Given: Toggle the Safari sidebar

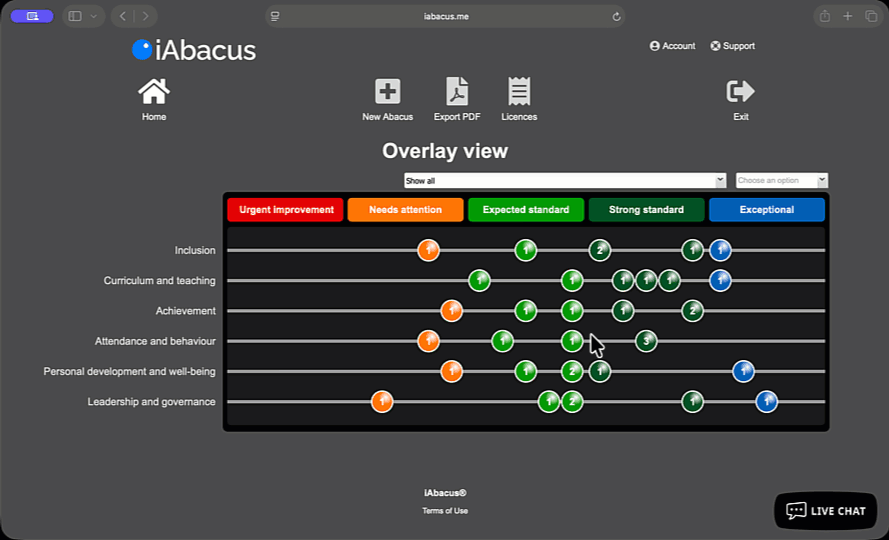Looking at the screenshot, I should tap(75, 16).
